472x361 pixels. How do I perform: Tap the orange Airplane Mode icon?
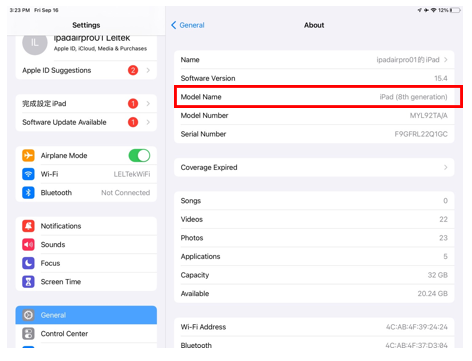[x=28, y=155]
